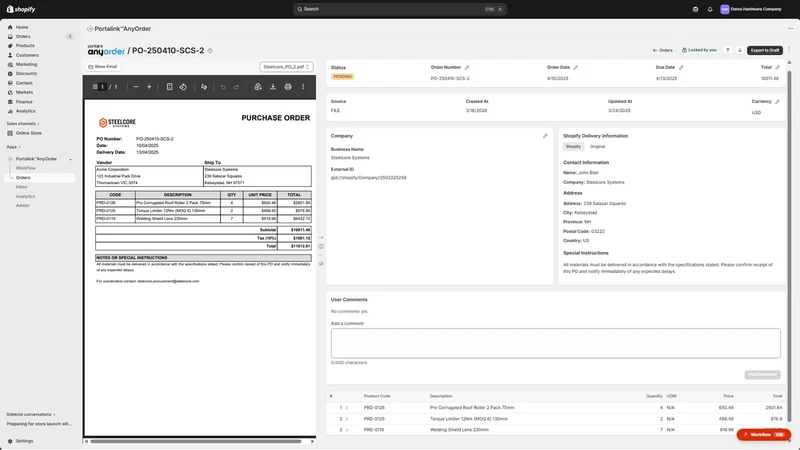Open Admin under Portalink AnyOrder
The height and width of the screenshot is (450, 800).
point(22,206)
